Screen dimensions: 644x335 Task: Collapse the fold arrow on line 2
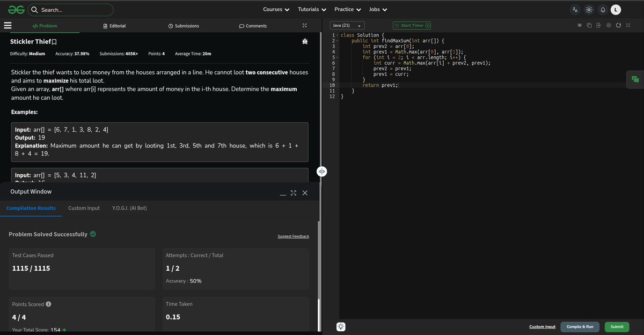(338, 41)
